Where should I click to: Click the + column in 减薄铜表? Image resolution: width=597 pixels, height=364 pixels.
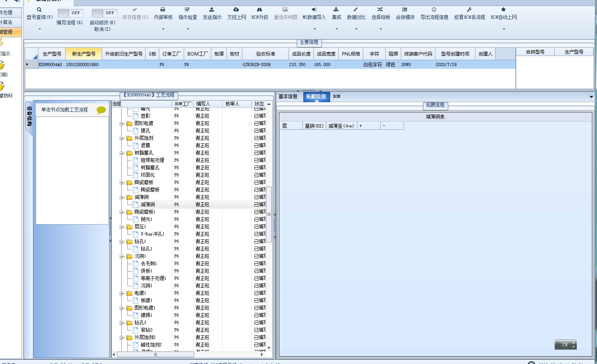click(x=368, y=126)
